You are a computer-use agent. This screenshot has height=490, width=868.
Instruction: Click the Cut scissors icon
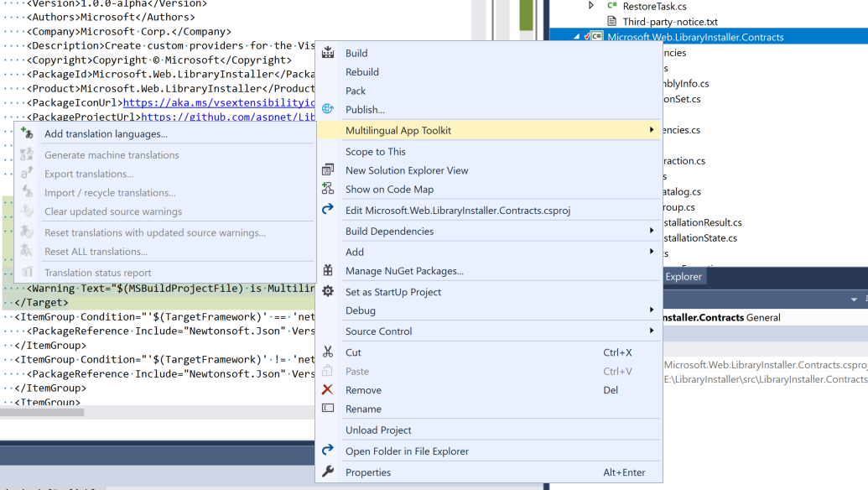pyautogui.click(x=328, y=352)
